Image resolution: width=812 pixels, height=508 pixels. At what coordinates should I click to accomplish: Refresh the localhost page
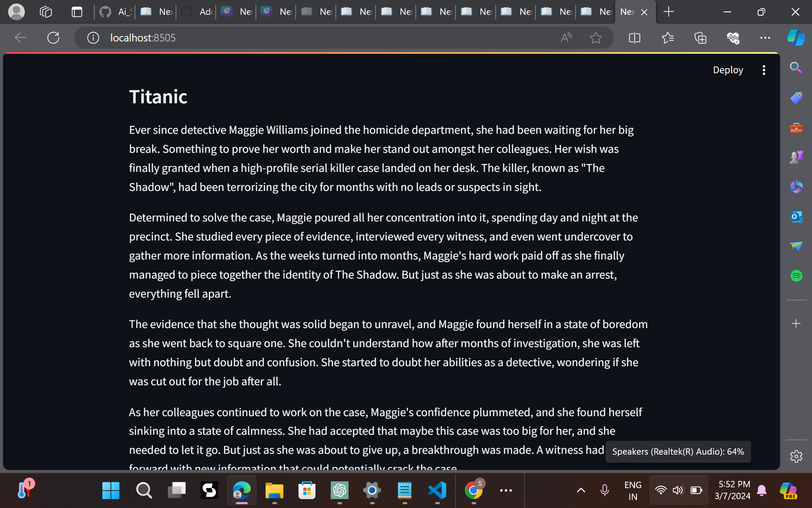[x=53, y=38]
